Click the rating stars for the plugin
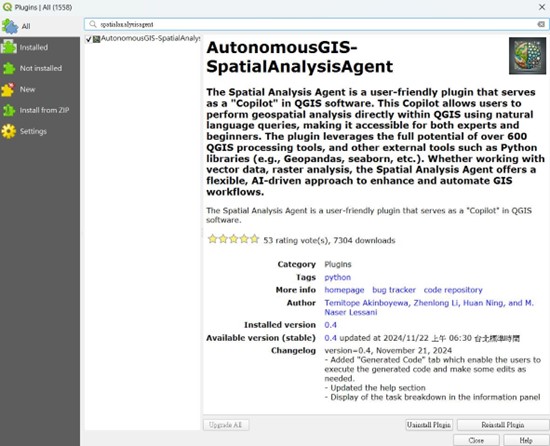 tap(233, 239)
